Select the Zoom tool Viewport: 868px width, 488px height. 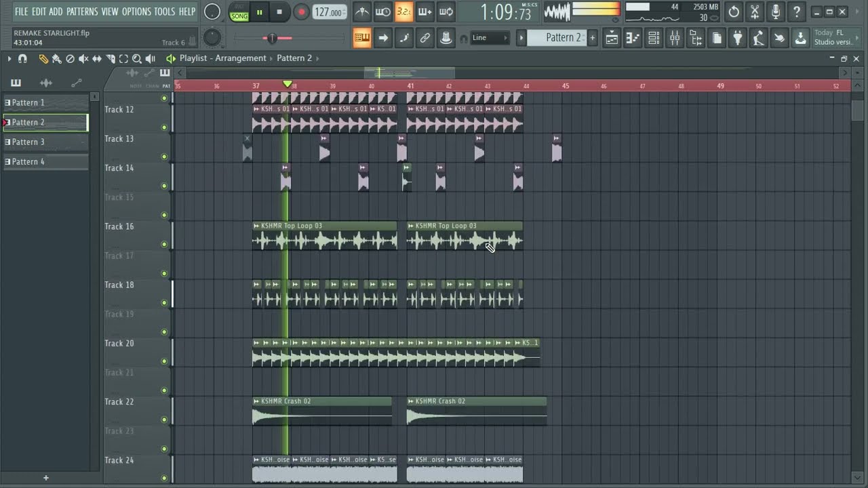pyautogui.click(x=137, y=59)
